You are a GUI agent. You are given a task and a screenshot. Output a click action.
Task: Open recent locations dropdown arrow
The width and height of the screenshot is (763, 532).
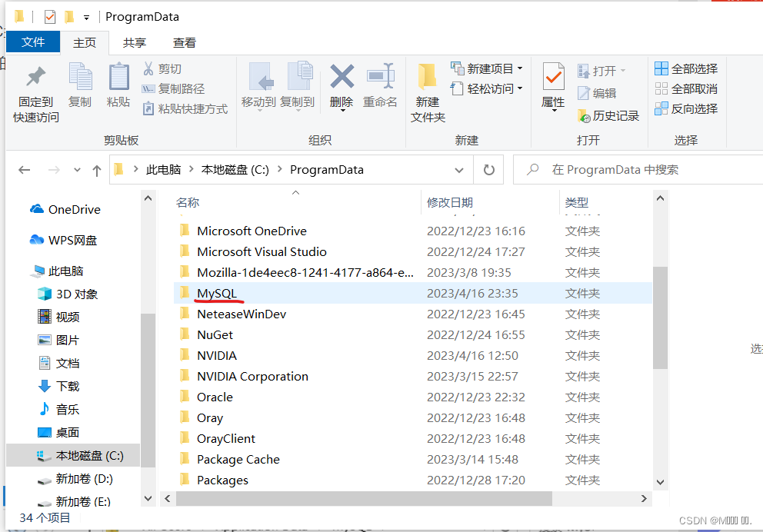pos(77,170)
